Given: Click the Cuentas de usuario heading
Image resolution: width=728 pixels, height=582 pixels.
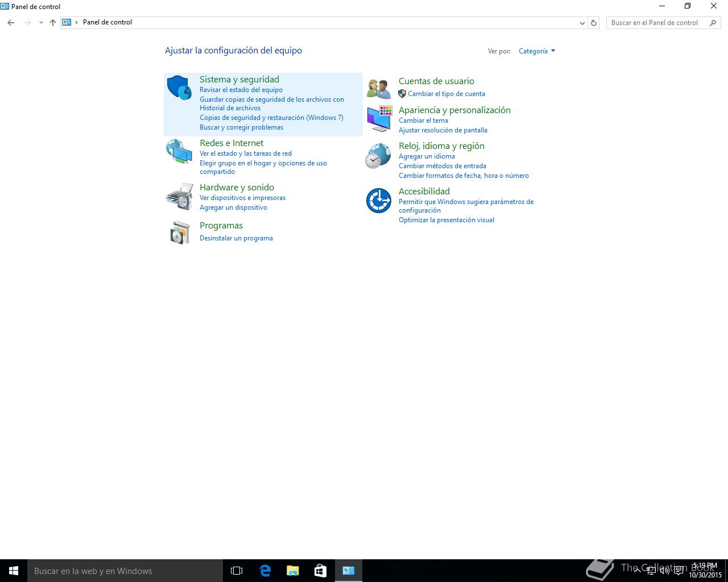Looking at the screenshot, I should click(x=436, y=81).
